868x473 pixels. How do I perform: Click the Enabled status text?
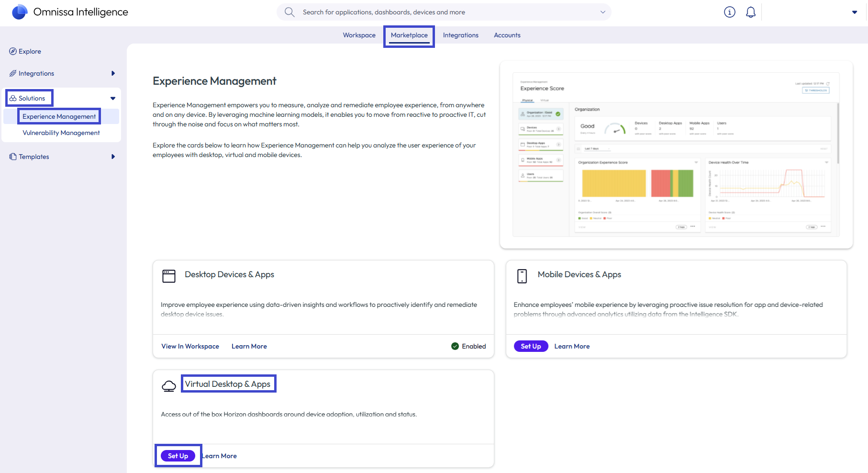click(474, 346)
